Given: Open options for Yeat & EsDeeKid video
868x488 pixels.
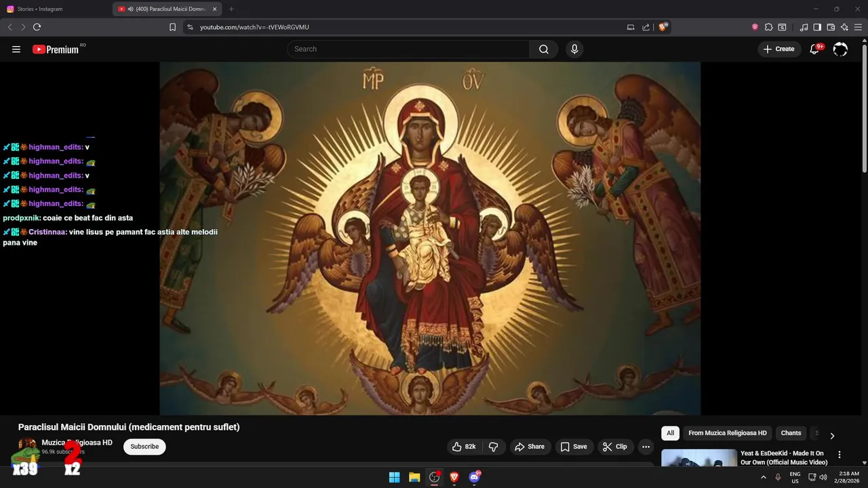Looking at the screenshot, I should click(840, 455).
